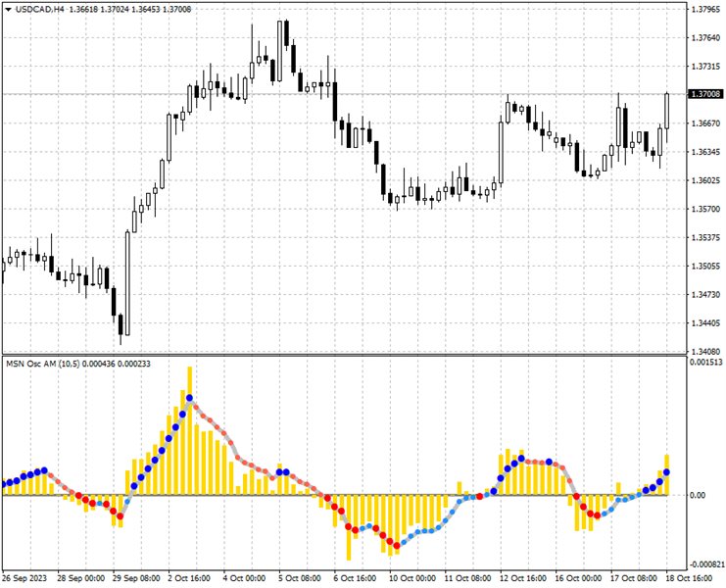This screenshot has width=726, height=588.
Task: Click the 26 Sep 2023 date label
Action: pos(24,579)
